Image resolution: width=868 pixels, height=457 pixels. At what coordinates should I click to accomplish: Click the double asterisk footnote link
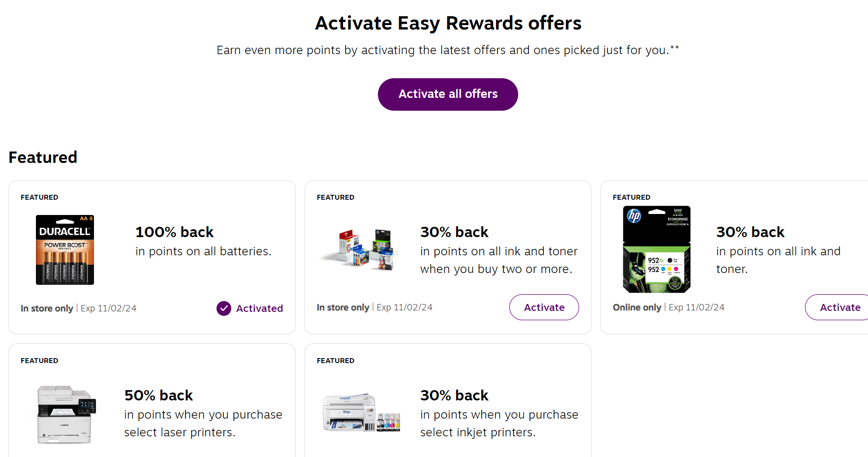[675, 47]
